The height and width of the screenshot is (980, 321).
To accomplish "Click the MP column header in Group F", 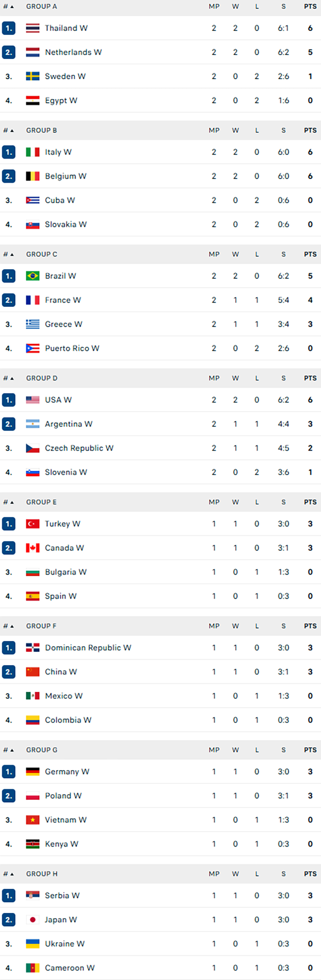I will pos(214,626).
